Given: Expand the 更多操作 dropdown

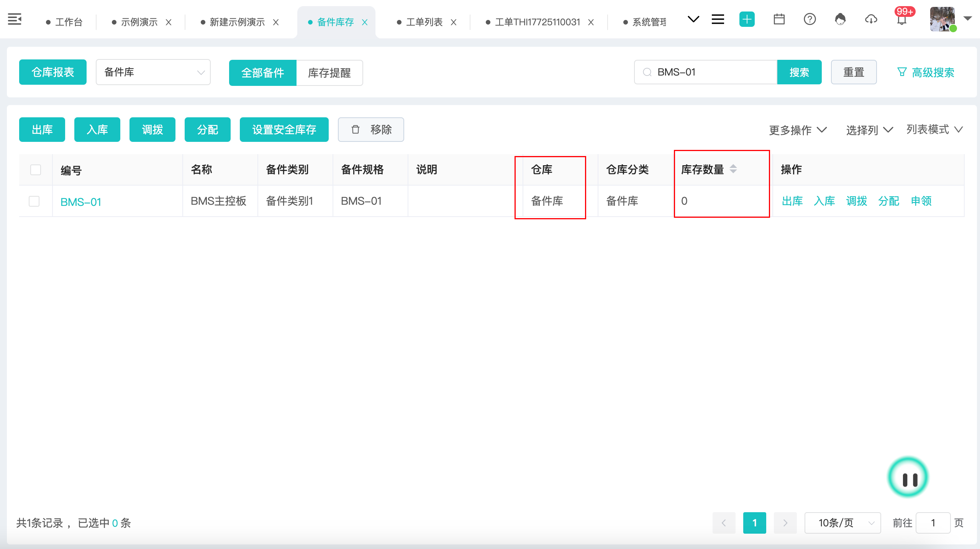Looking at the screenshot, I should (798, 130).
